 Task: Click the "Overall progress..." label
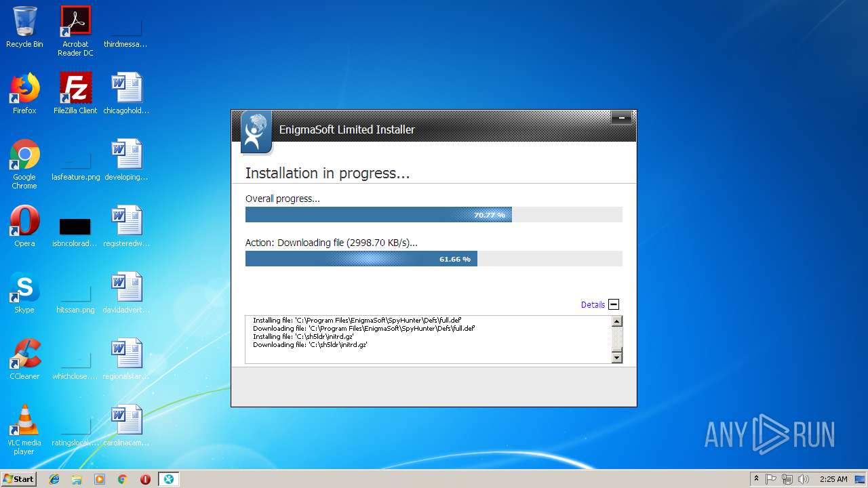[x=283, y=199]
